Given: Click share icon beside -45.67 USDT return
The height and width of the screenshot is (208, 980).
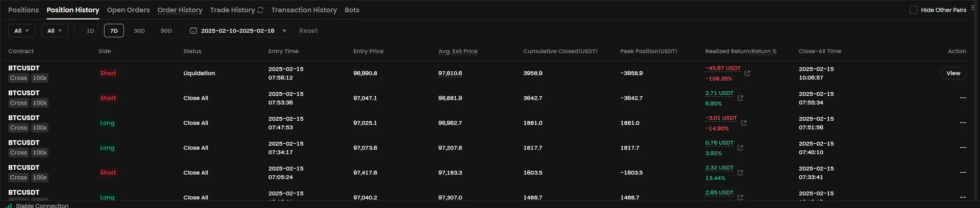Looking at the screenshot, I should click(x=747, y=73).
